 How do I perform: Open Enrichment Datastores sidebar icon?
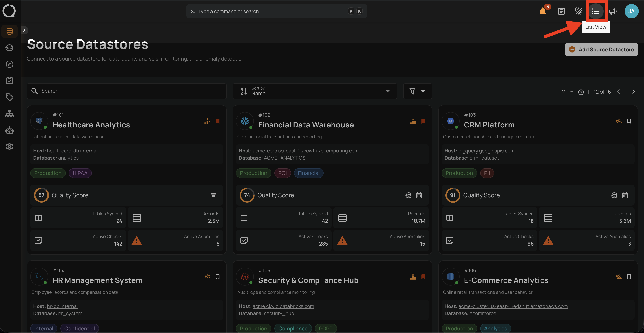click(x=10, y=47)
